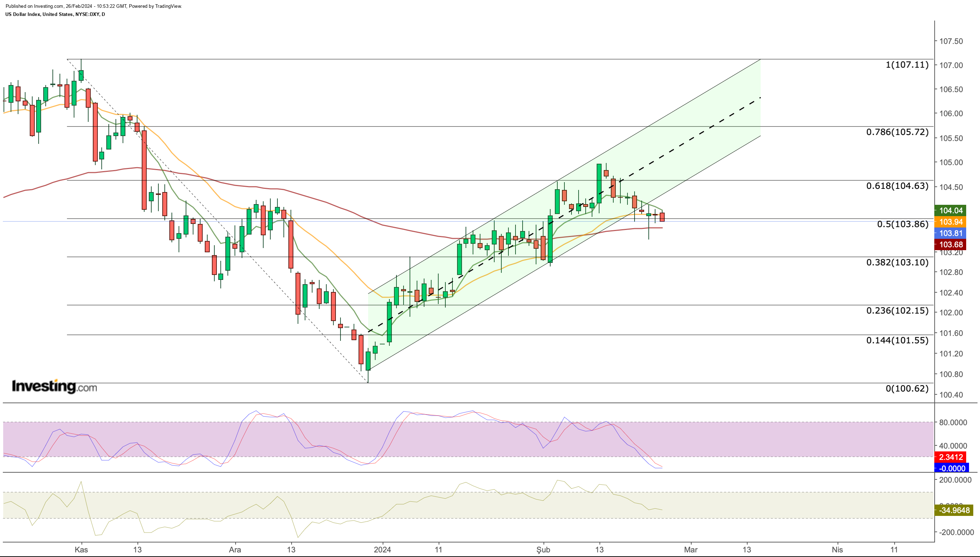Click the Ara month label on time axis

coord(235,550)
